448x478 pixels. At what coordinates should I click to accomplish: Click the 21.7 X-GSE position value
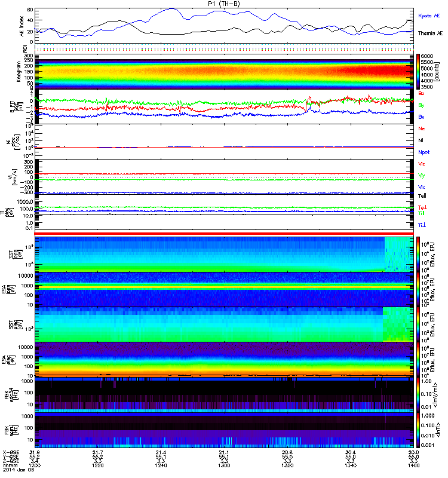pos(98,452)
